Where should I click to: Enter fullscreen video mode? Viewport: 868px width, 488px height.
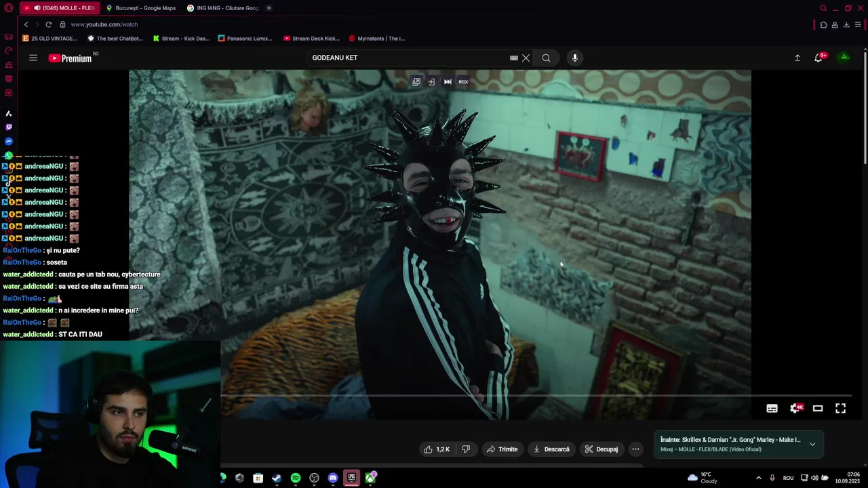pos(840,408)
